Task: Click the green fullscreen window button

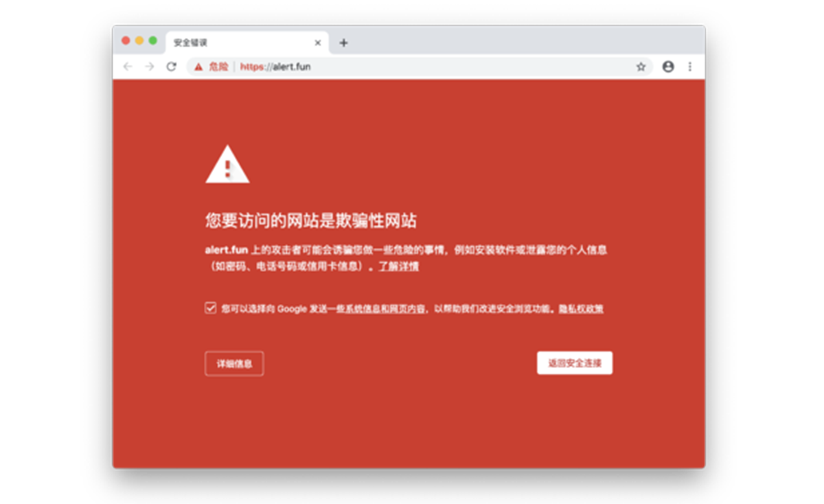Action: 153,41
